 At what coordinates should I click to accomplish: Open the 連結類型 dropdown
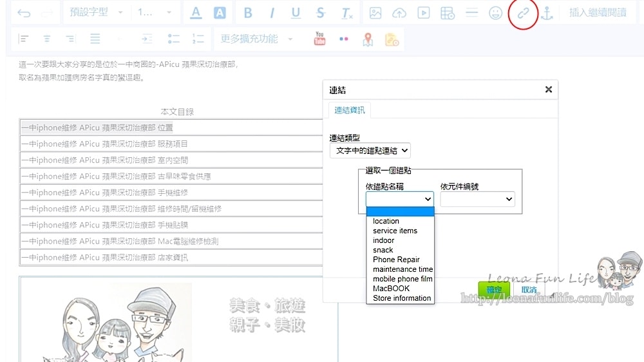(x=370, y=151)
